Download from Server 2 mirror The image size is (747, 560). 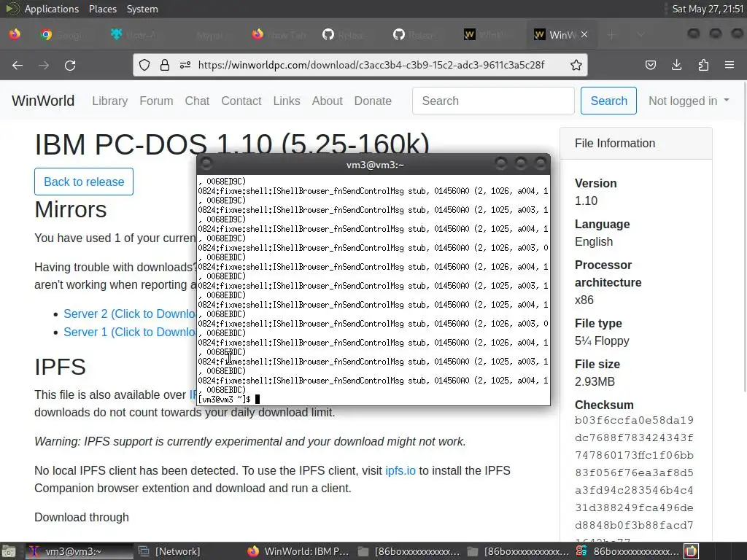coord(130,314)
